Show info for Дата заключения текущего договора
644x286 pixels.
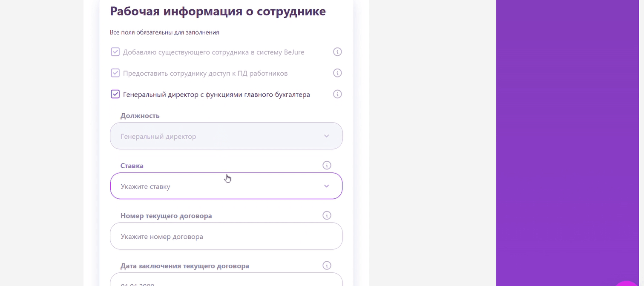click(x=327, y=266)
